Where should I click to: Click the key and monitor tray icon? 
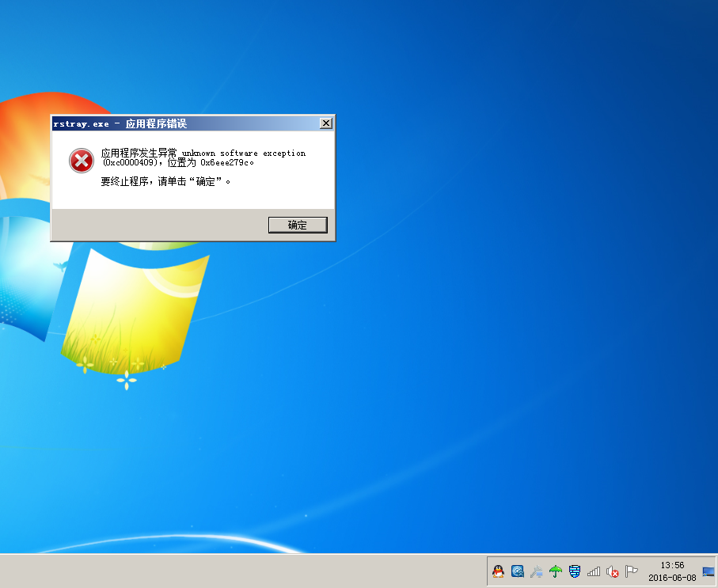point(536,571)
